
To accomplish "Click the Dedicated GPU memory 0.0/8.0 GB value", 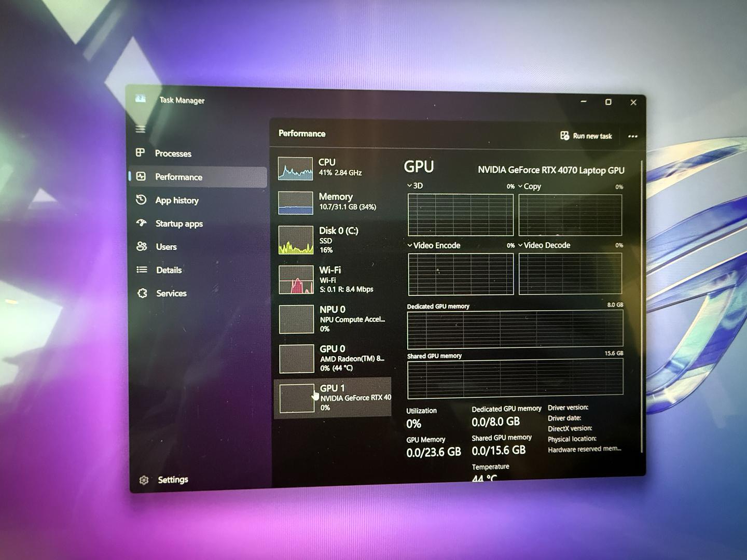I will click(495, 422).
